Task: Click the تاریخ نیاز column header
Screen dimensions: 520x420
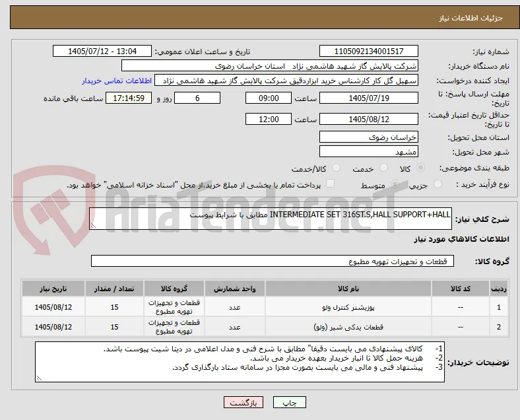Action: 53,289
